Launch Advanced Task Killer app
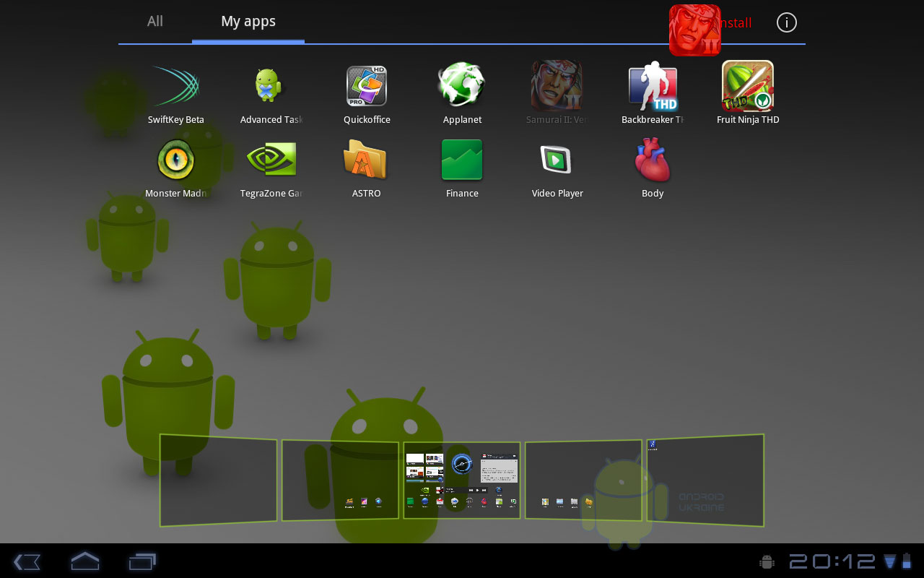924x578 pixels. (271, 95)
